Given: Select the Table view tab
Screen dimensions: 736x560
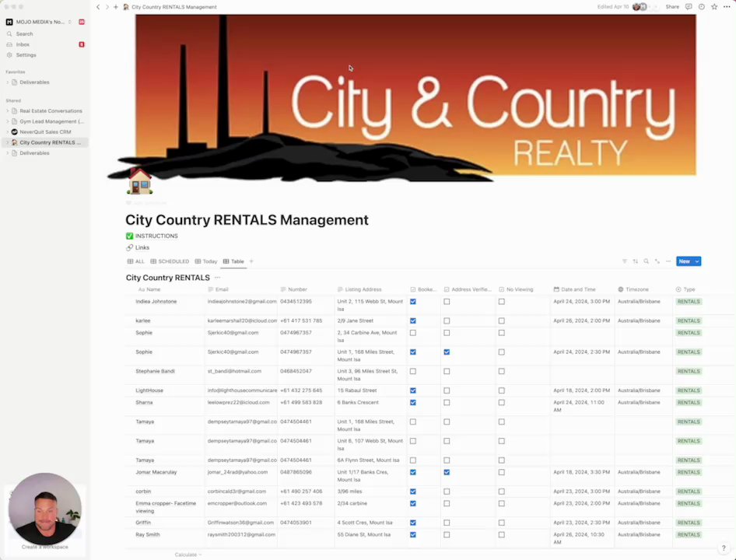Looking at the screenshot, I should click(233, 261).
